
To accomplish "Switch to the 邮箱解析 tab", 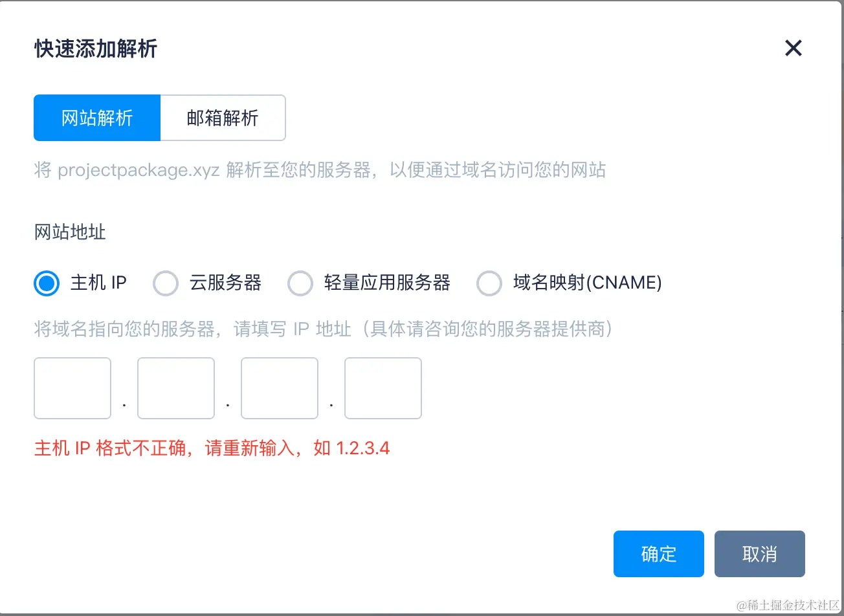I will tap(223, 118).
